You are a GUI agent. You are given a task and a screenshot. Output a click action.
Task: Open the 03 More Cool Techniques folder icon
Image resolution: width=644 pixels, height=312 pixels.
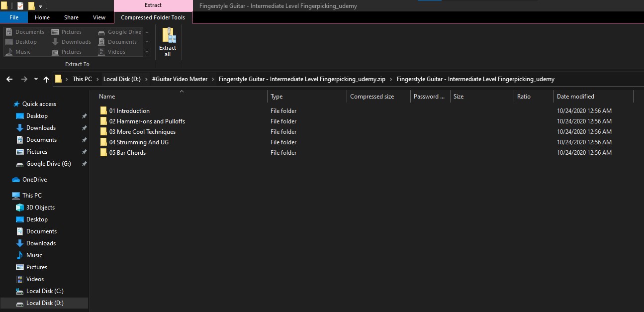point(103,132)
